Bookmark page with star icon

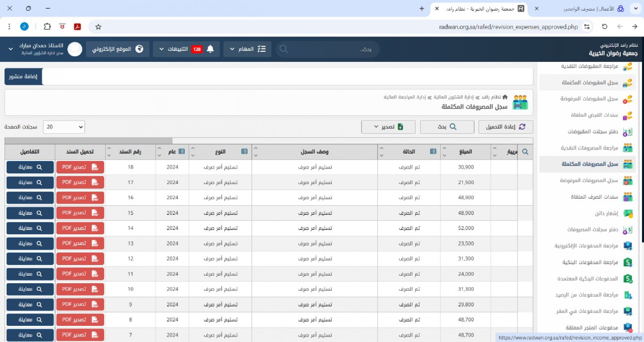[x=98, y=27]
